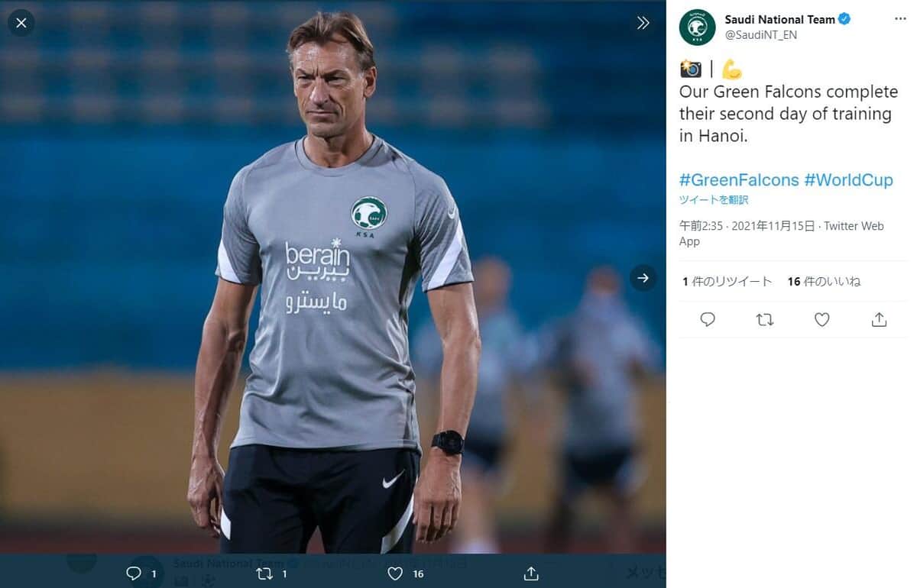Viewport: 917px width, 588px height.
Task: Open the Saudi National Team profile avatar
Action: (697, 27)
